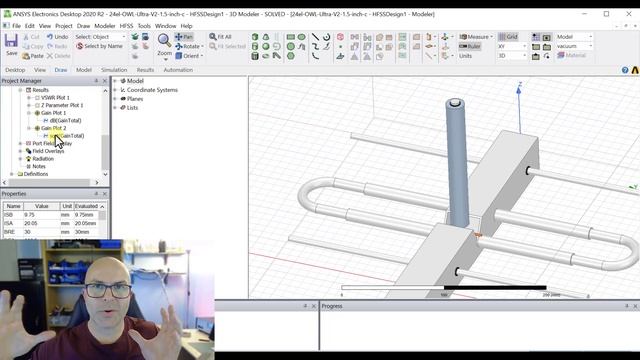Activate the Pan view tool

pos(184,37)
